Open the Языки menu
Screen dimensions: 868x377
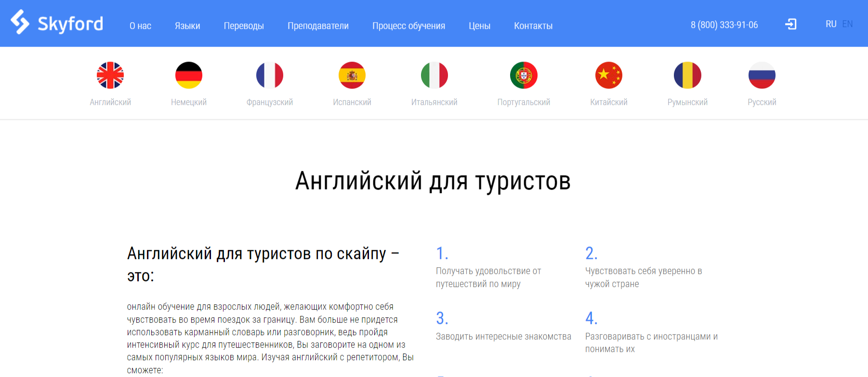point(187,26)
